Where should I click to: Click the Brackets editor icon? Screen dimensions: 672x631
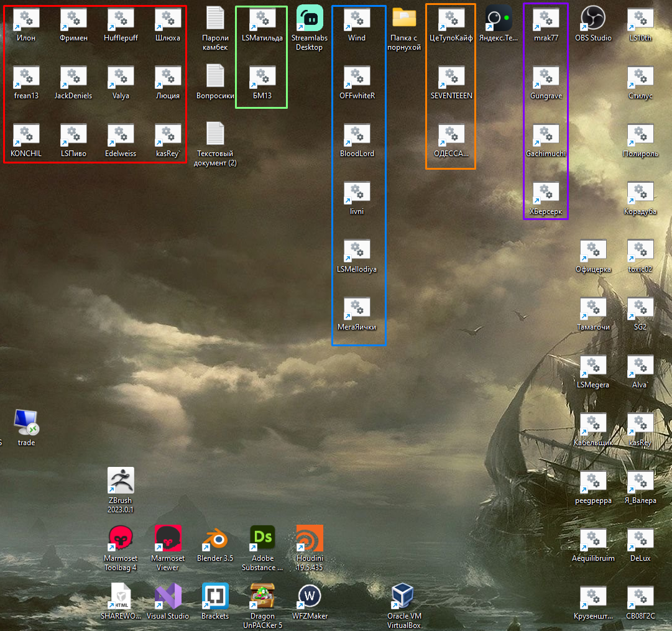coord(215,596)
